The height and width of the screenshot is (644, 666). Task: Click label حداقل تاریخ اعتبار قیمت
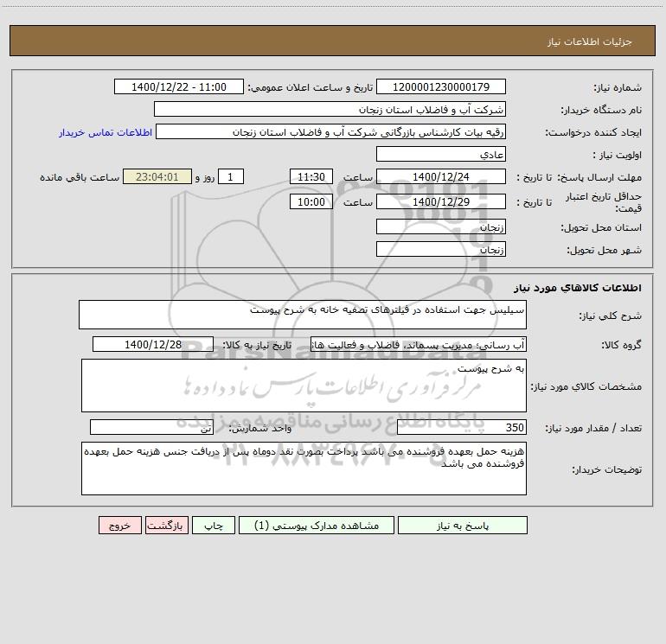coord(603,202)
